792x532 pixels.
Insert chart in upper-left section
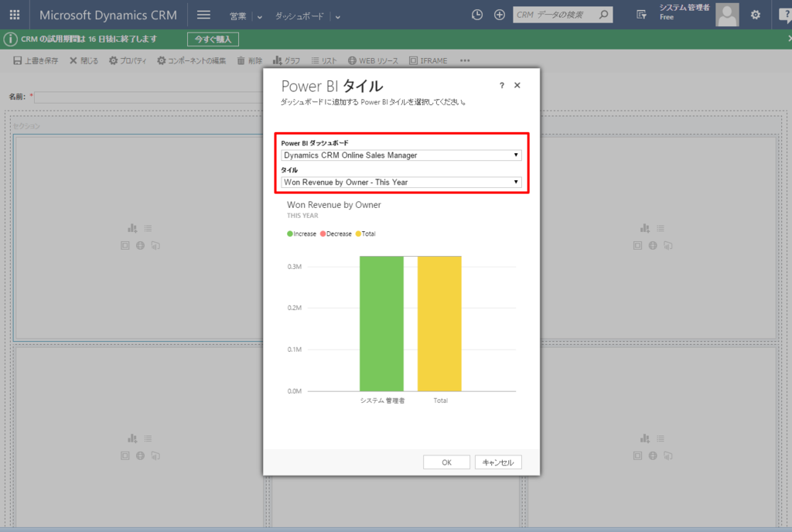[132, 229]
